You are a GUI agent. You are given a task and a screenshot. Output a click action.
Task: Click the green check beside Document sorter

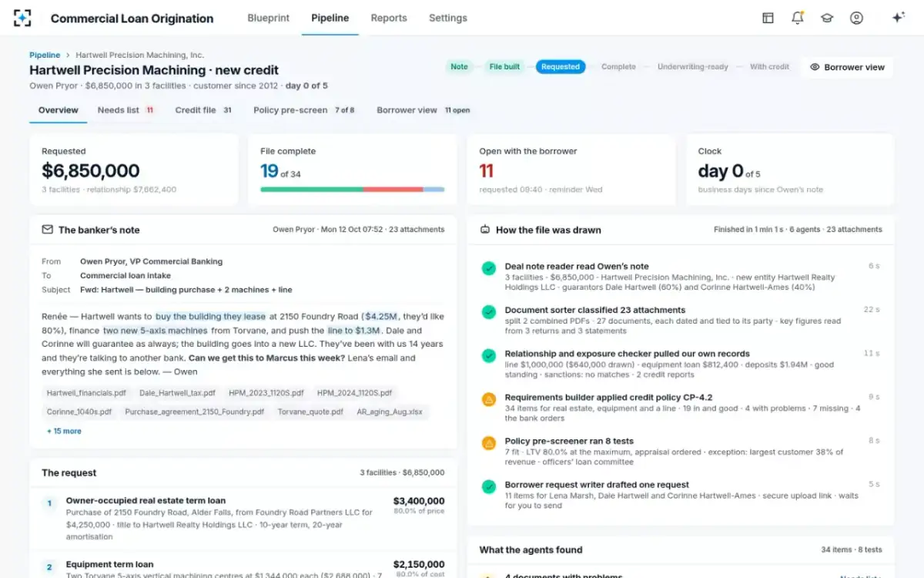488,312
